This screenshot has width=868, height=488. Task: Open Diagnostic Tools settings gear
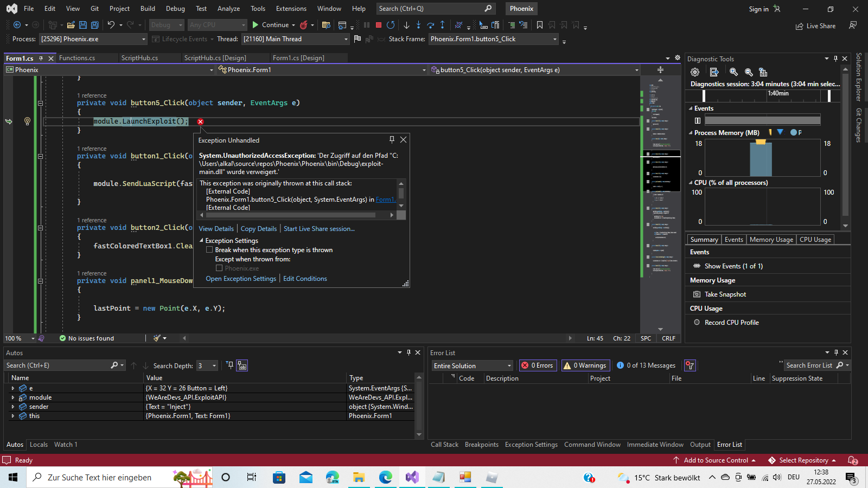pyautogui.click(x=695, y=72)
